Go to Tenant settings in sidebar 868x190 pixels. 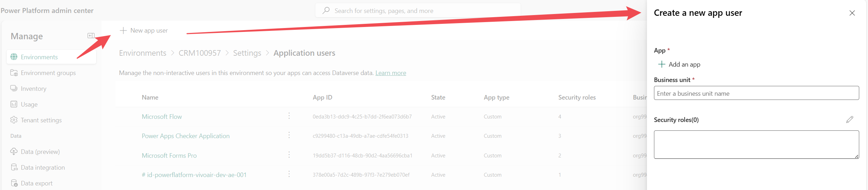click(x=41, y=120)
